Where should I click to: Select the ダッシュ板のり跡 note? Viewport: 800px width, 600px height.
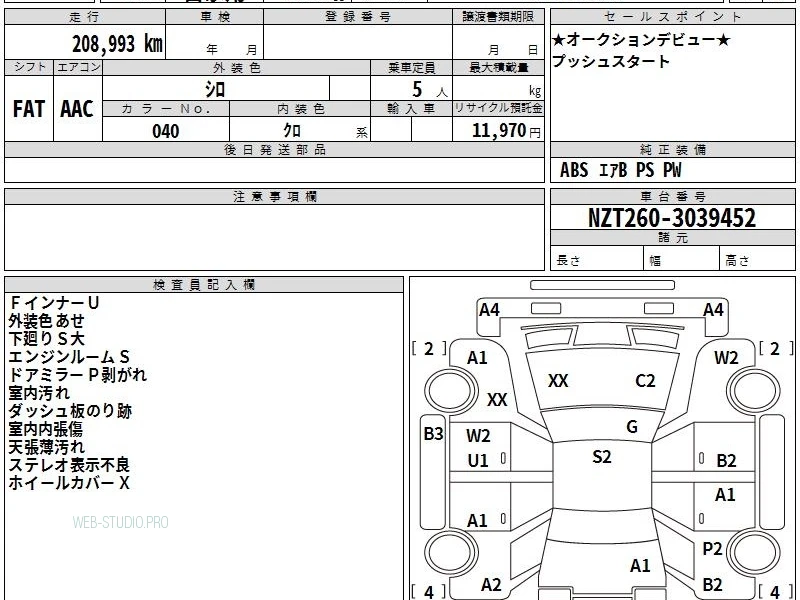click(x=70, y=411)
